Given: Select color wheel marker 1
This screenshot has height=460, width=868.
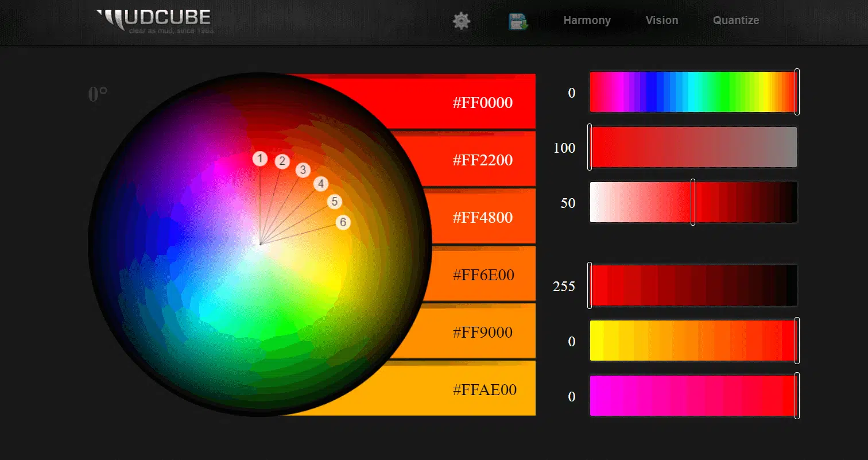Looking at the screenshot, I should point(260,159).
